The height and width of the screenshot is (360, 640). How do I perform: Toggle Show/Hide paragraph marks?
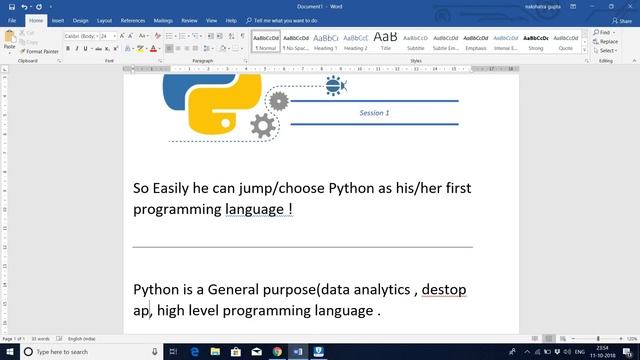tap(242, 36)
